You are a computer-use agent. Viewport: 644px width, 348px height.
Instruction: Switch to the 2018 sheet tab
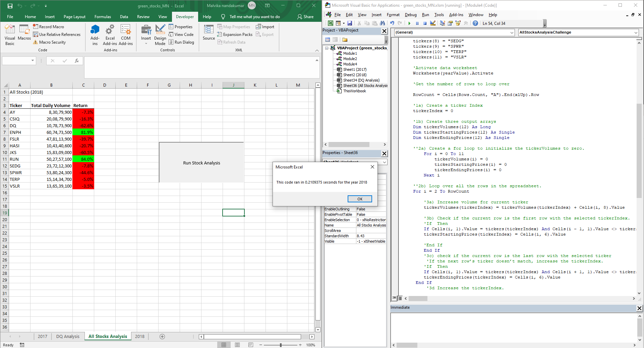(x=140, y=337)
